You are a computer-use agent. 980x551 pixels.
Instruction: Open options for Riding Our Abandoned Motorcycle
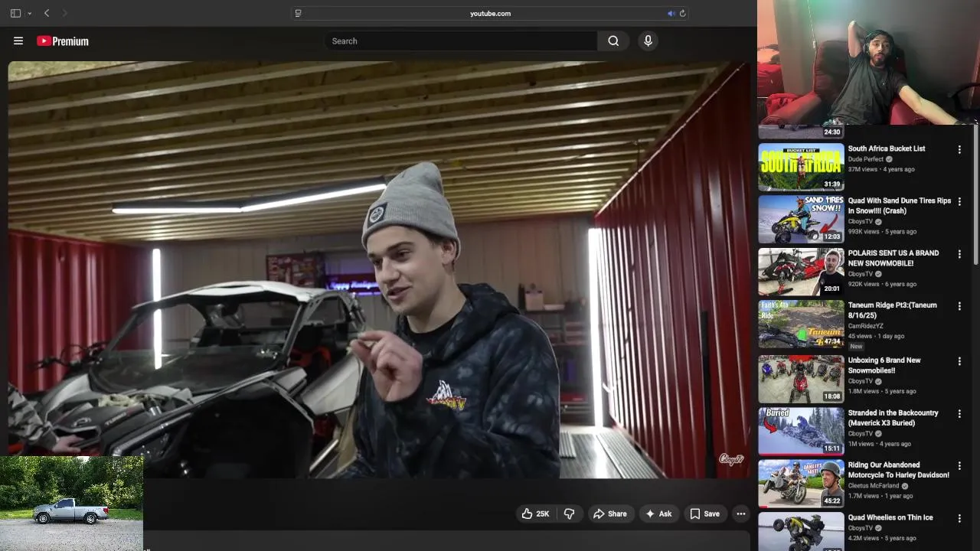(959, 466)
